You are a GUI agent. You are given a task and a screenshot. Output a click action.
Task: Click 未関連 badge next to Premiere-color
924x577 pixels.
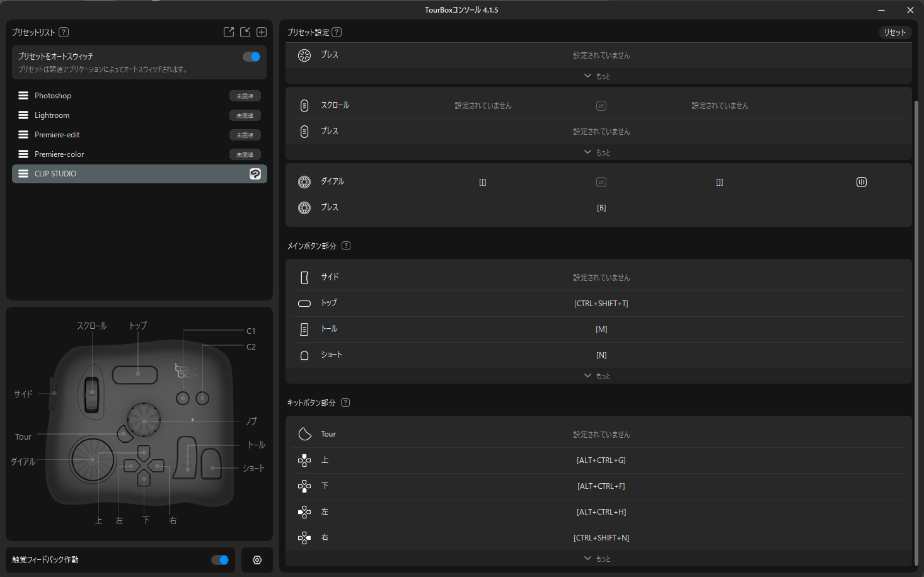[x=245, y=155]
